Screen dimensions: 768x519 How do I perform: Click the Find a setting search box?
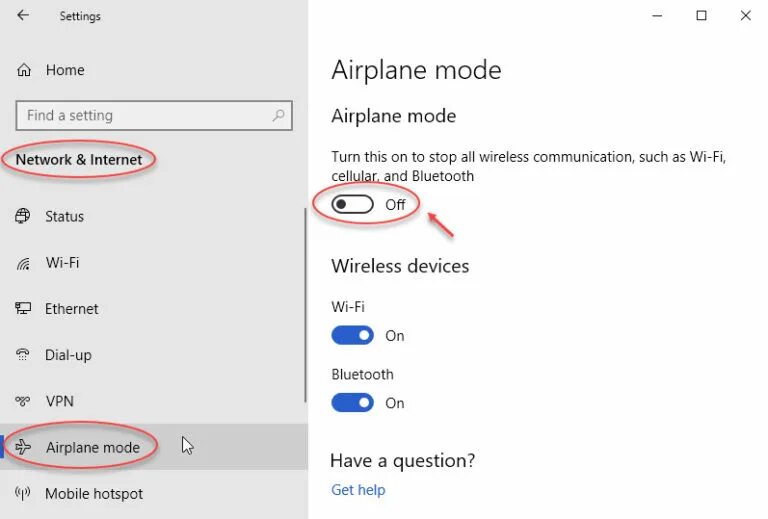[x=154, y=116]
